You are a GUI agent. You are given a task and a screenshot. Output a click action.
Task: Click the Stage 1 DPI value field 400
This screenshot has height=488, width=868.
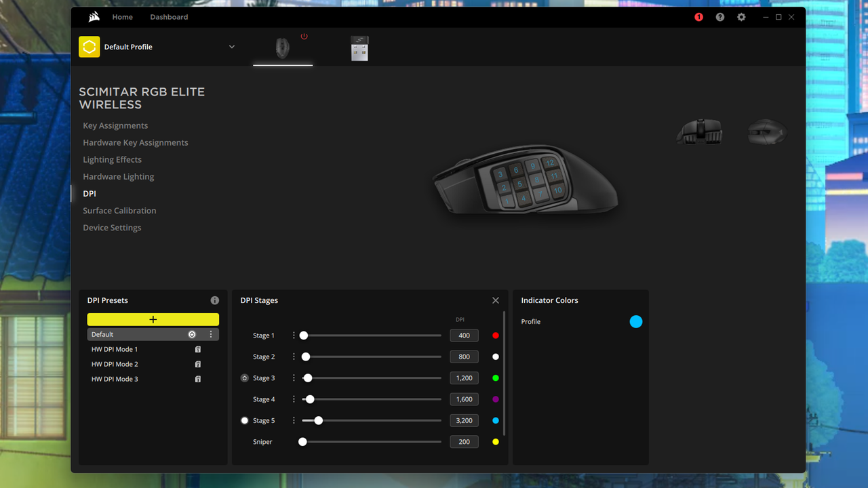pos(464,335)
